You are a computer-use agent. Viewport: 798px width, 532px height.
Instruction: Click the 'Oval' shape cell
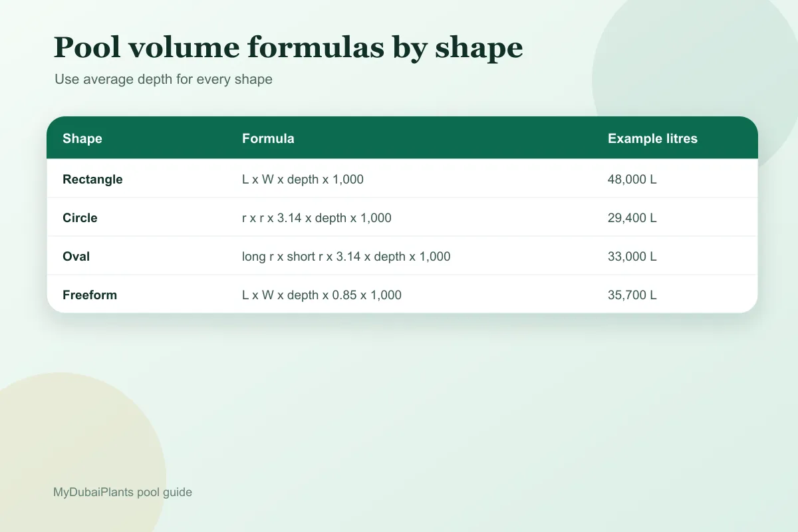tap(76, 256)
